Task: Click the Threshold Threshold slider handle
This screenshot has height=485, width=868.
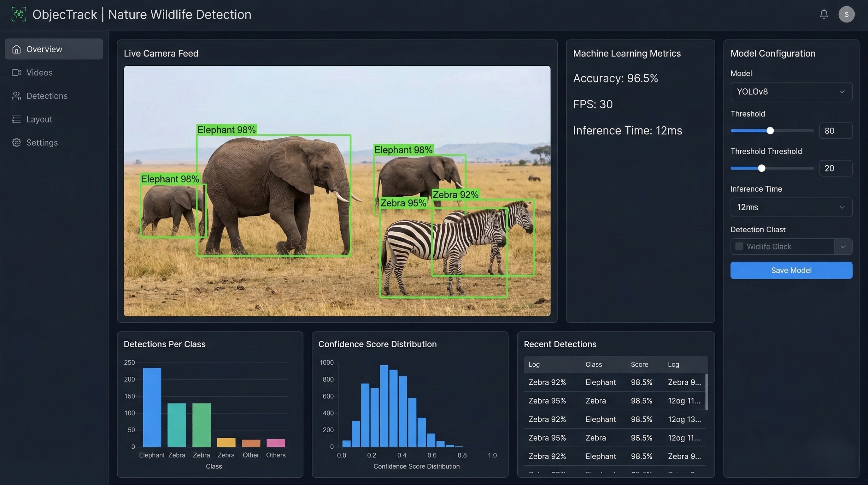Action: (761, 168)
